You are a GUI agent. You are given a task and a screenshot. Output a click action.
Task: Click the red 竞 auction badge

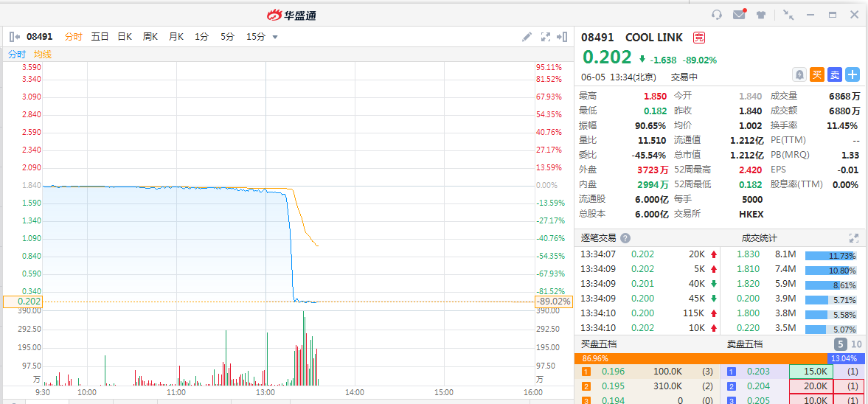tap(700, 38)
